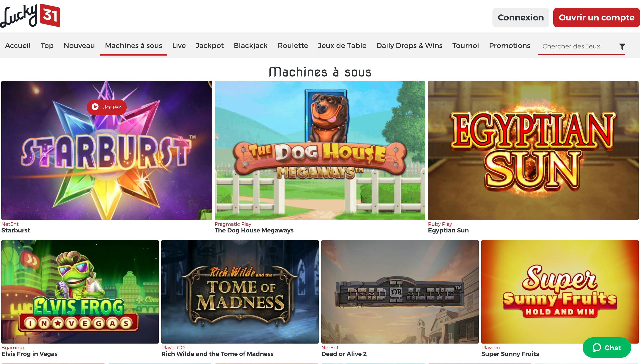Click the Egyptian Sun title text

tap(448, 230)
